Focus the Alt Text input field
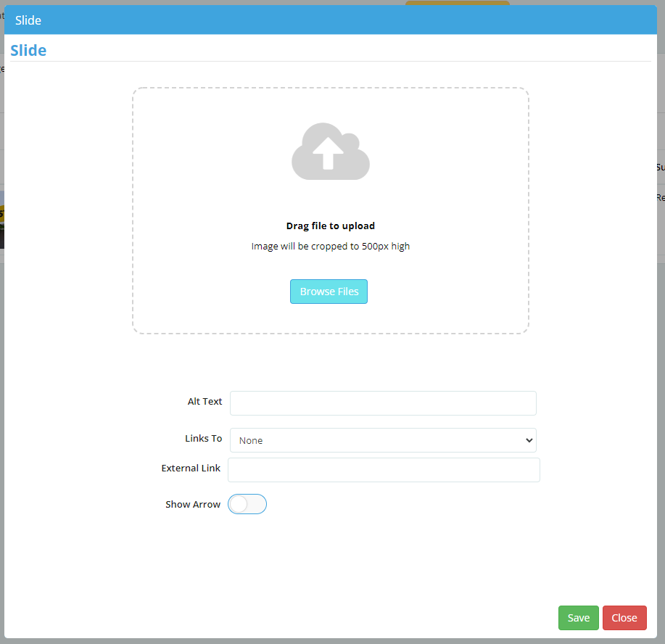The width and height of the screenshot is (665, 644). [383, 403]
